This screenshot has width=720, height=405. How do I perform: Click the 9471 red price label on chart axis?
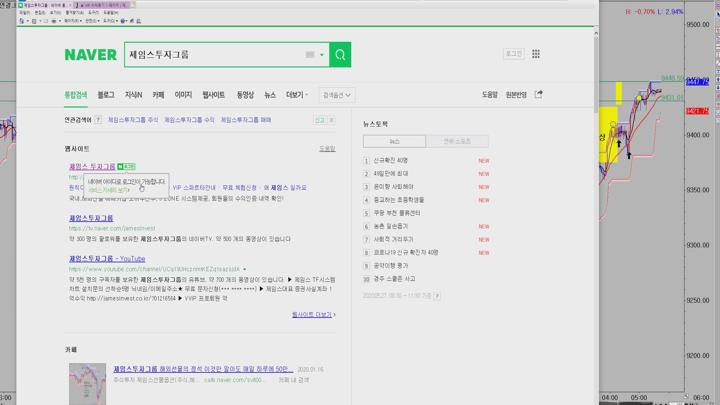tap(697, 111)
